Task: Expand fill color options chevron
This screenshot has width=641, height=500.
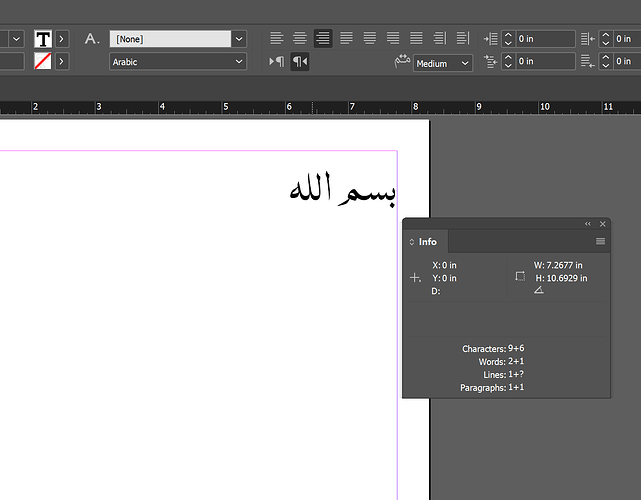Action: tap(62, 39)
